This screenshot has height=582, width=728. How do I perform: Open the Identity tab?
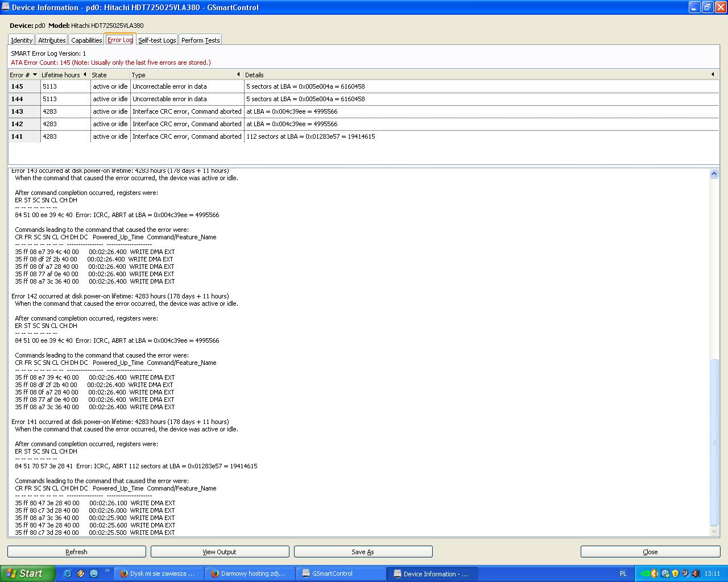pyautogui.click(x=22, y=40)
